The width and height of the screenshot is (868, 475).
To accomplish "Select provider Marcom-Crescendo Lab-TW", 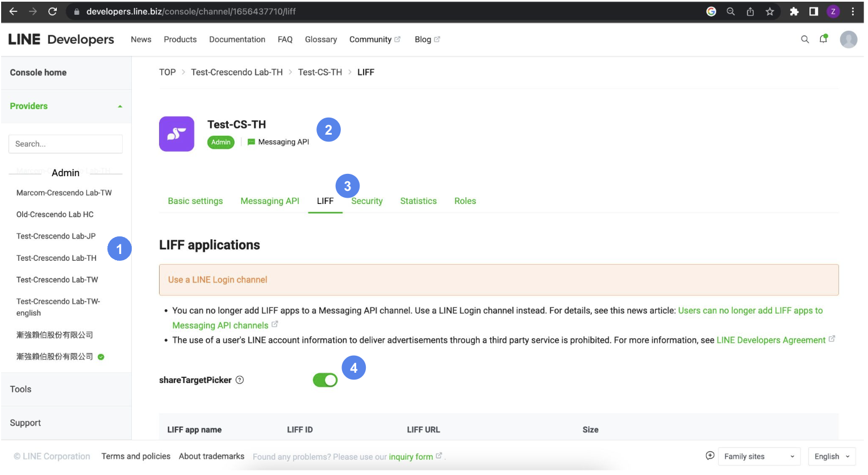I will coord(64,193).
